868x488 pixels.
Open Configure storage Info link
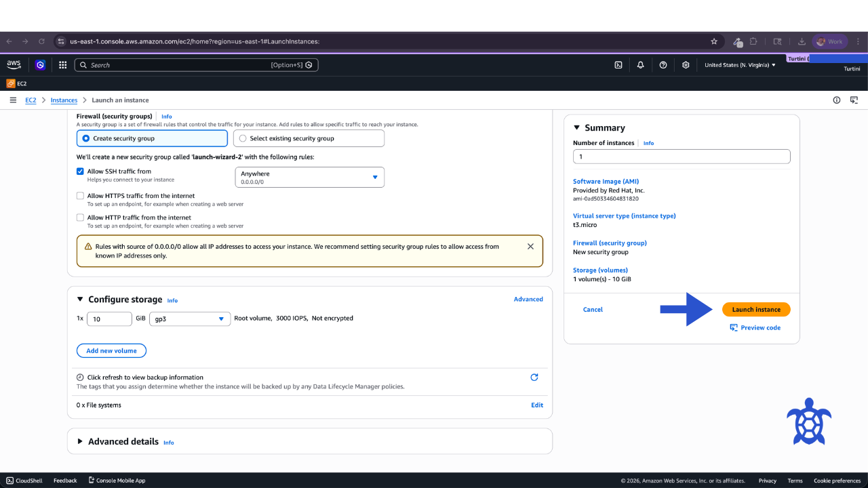point(172,300)
